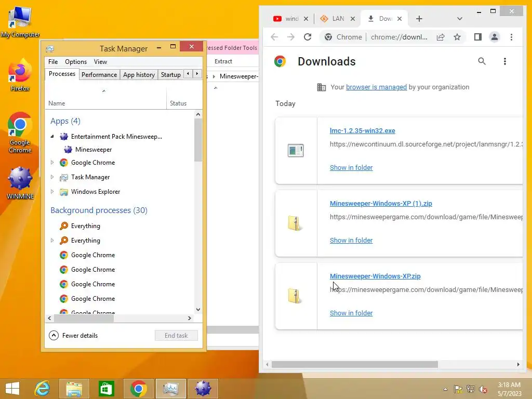Switch to the App history tab
This screenshot has width=532, height=399.
pyautogui.click(x=139, y=75)
